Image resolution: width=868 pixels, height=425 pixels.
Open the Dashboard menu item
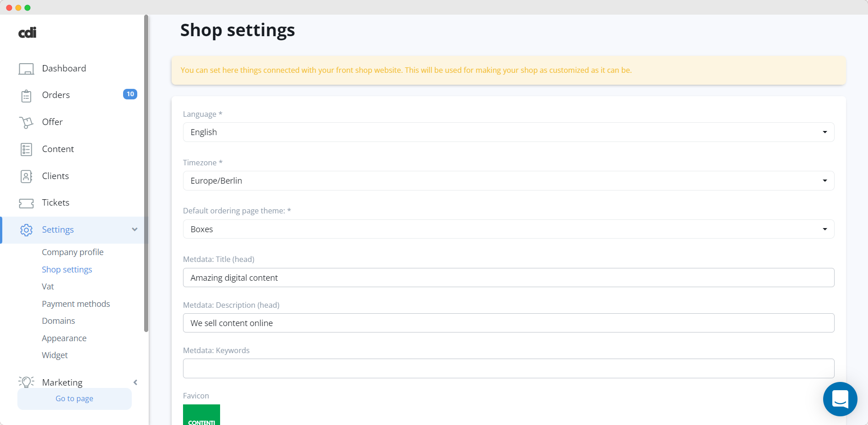pyautogui.click(x=64, y=68)
